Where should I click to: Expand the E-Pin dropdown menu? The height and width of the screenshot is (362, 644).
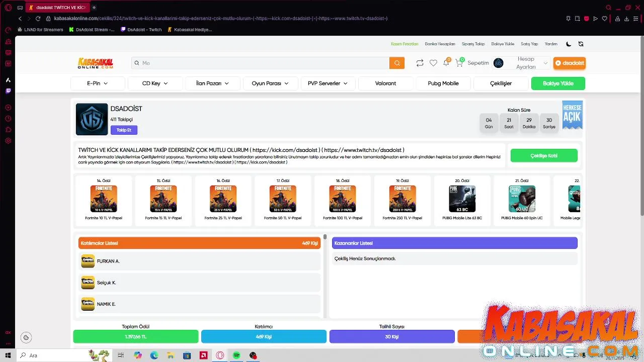98,83
